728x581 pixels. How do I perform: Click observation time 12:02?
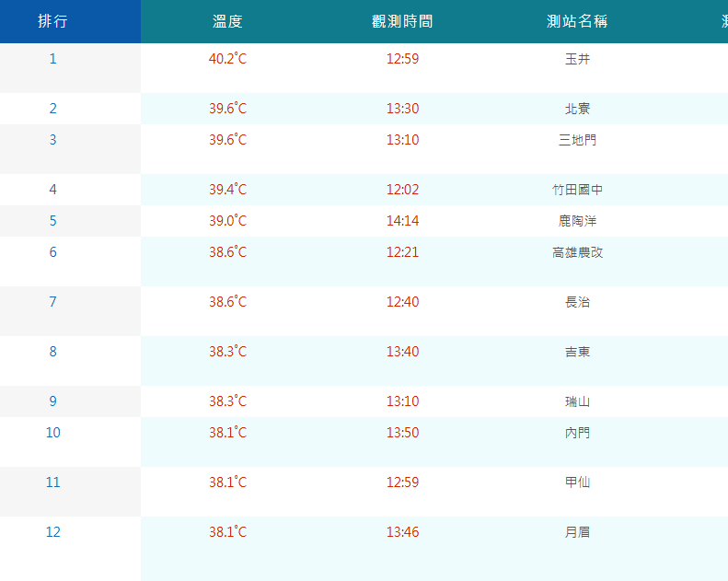pos(402,189)
